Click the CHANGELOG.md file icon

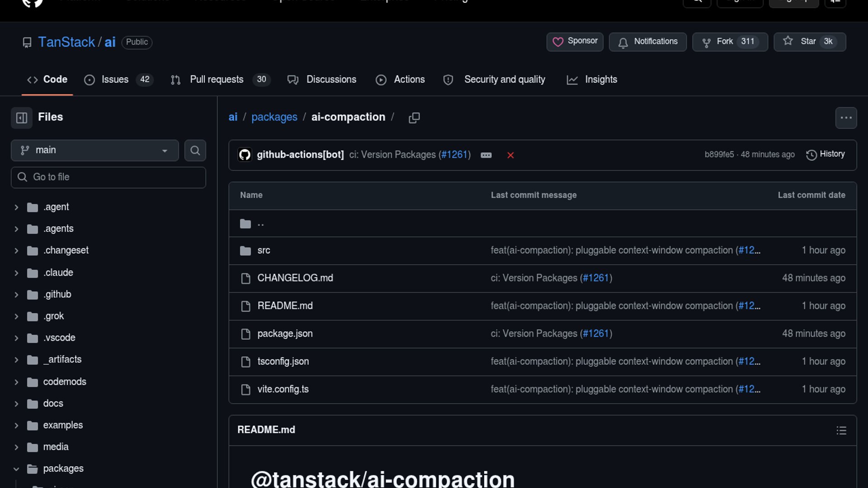tap(245, 278)
